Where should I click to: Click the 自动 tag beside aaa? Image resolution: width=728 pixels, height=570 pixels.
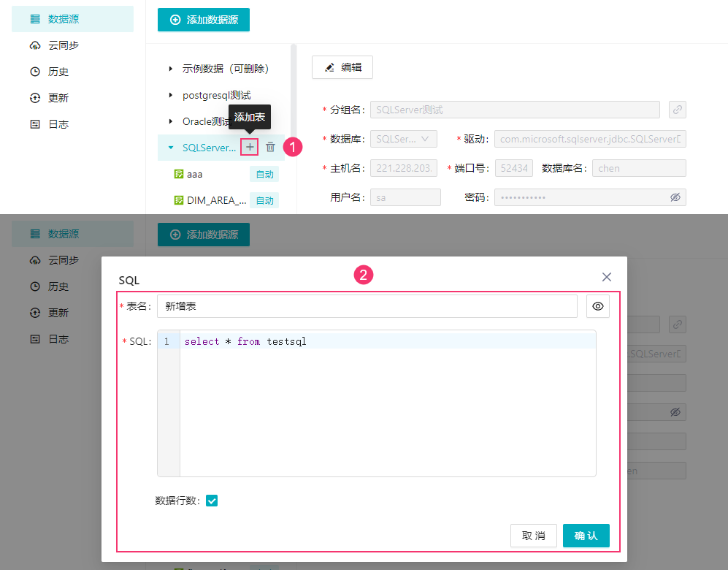tap(264, 174)
